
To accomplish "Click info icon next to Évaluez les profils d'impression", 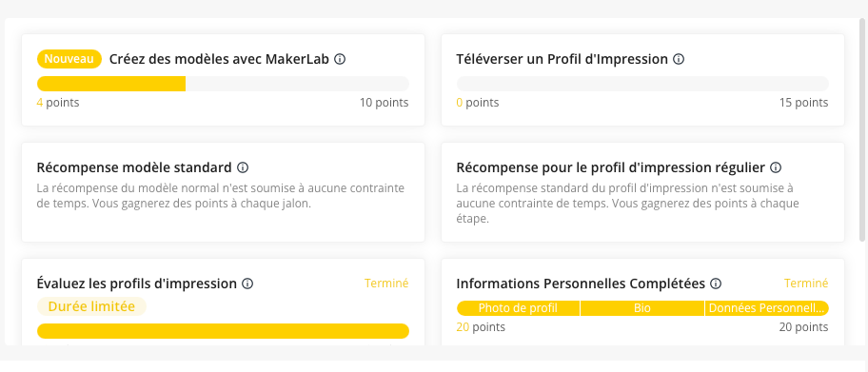I will click(x=247, y=284).
